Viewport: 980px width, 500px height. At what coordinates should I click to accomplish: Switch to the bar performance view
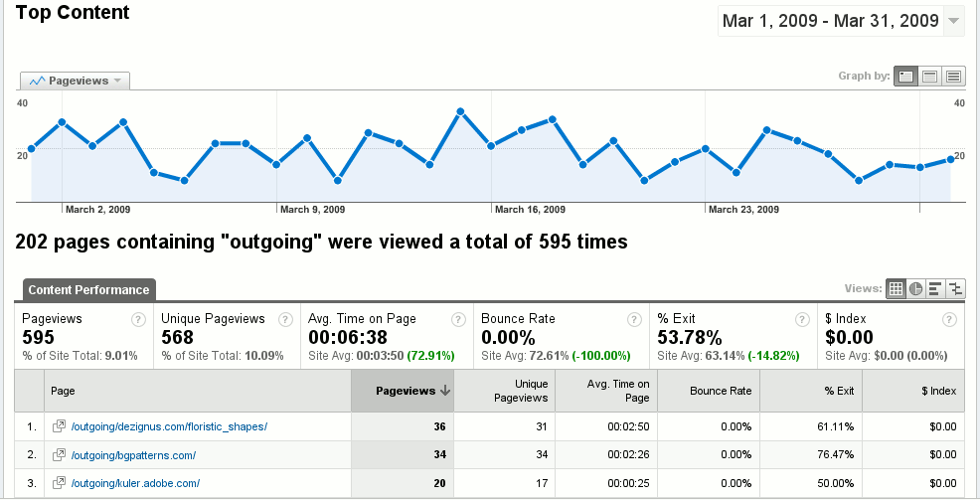coord(935,288)
